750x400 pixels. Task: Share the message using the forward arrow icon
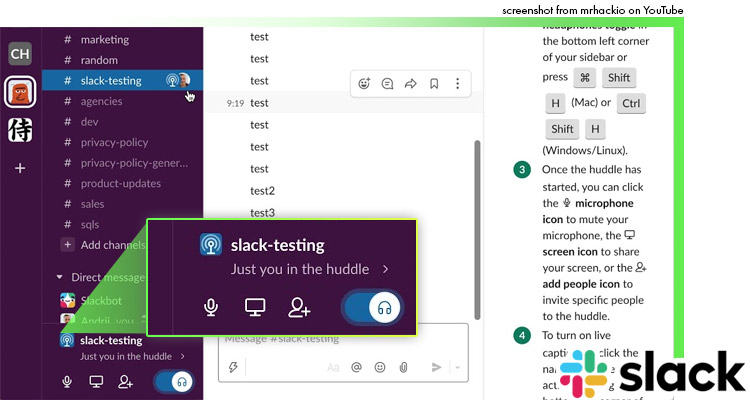click(410, 84)
